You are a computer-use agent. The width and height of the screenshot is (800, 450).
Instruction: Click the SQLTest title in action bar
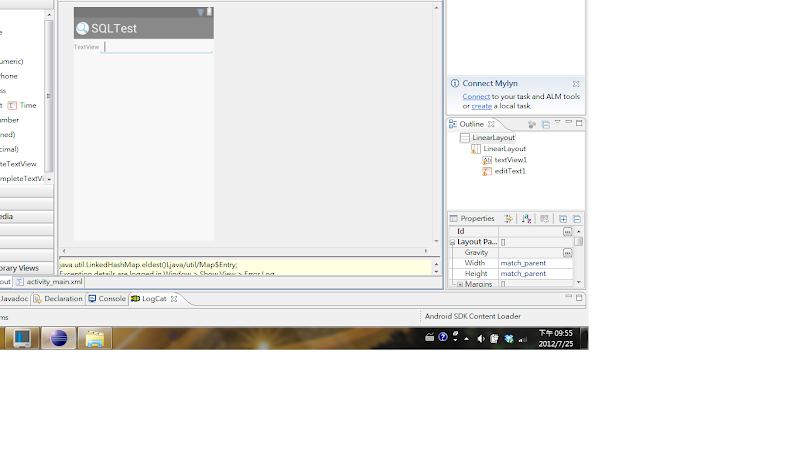(x=114, y=29)
